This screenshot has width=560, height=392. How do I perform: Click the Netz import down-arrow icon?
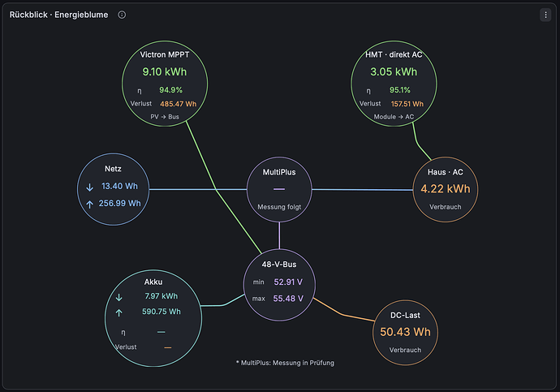click(89, 187)
